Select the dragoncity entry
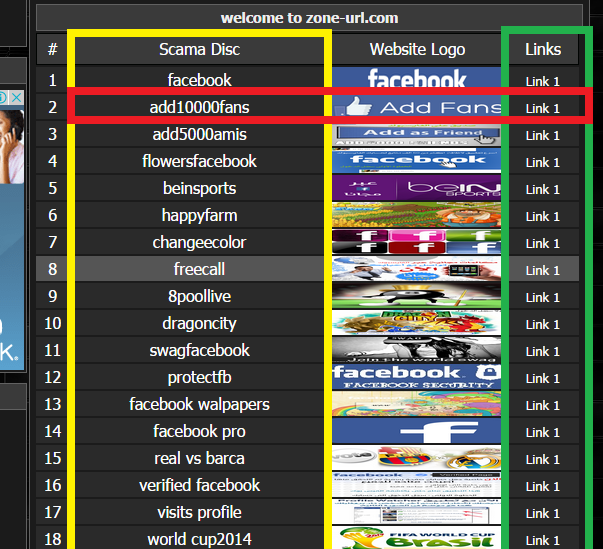Viewport: 603px width, 549px height. coord(199,323)
